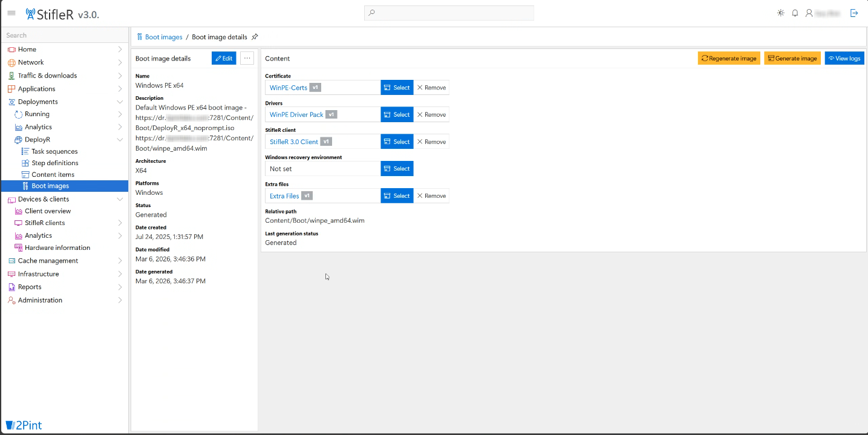Open the notifications bell icon
Viewport: 868px width, 435px height.
(795, 12)
